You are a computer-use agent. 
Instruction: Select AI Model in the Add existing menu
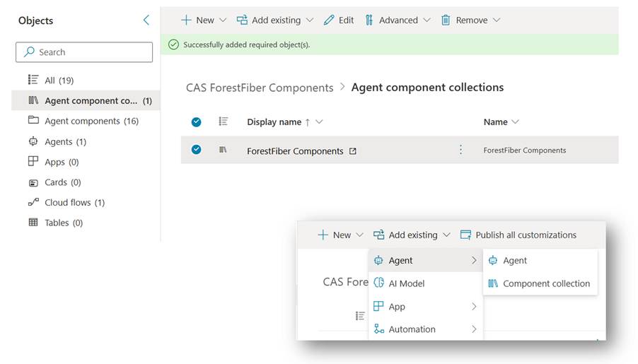click(x=407, y=283)
